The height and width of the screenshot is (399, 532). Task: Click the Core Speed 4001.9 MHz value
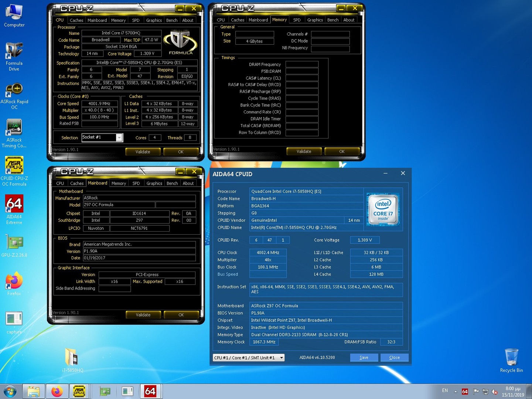[x=100, y=104]
